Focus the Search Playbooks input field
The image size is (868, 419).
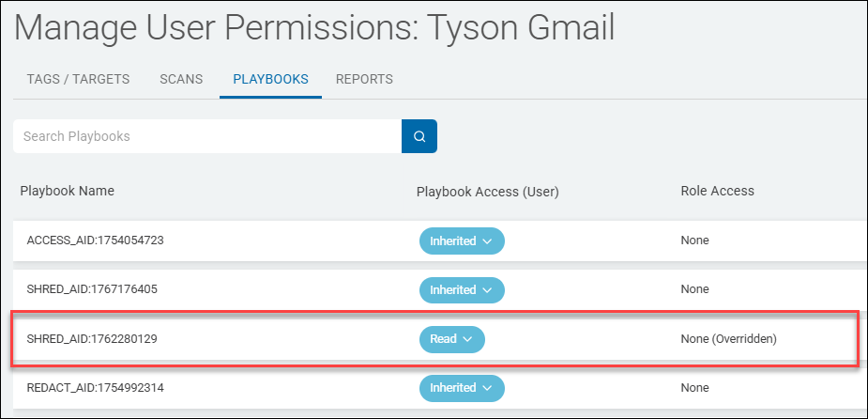click(x=206, y=136)
